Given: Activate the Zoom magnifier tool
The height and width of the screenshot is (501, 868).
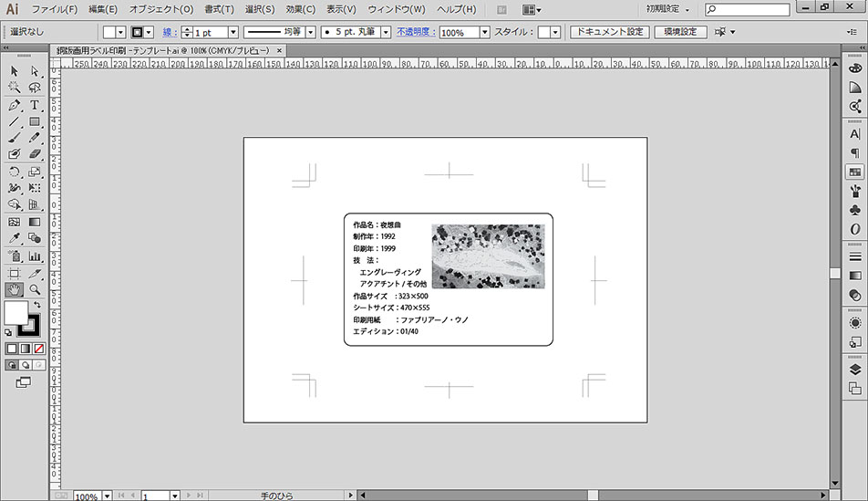Looking at the screenshot, I should (35, 289).
